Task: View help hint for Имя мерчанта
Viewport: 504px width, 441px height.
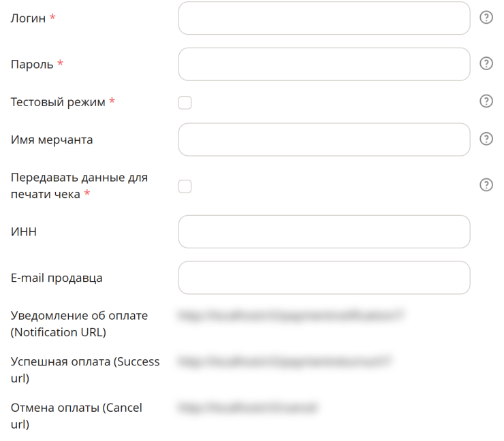Action: pos(486,139)
